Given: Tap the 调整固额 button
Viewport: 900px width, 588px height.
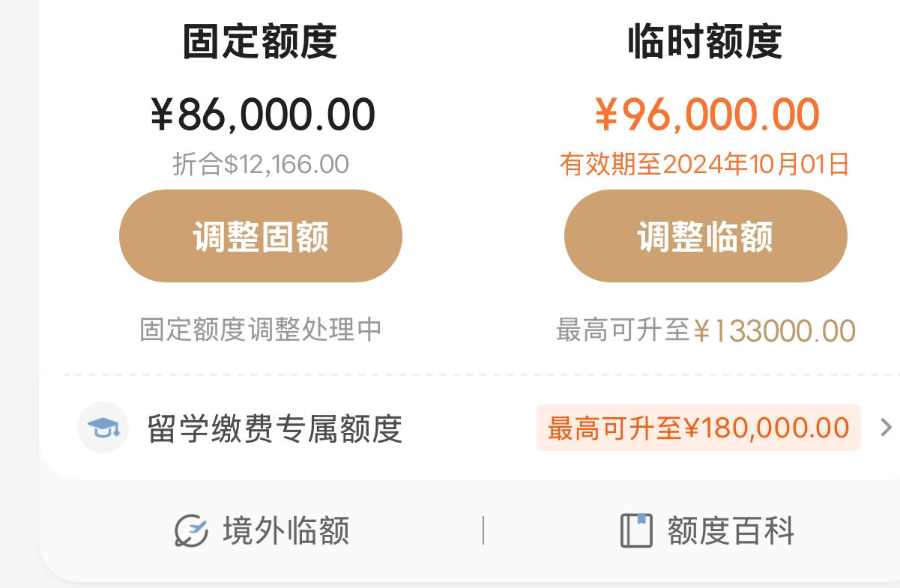Looking at the screenshot, I should pyautogui.click(x=261, y=236).
